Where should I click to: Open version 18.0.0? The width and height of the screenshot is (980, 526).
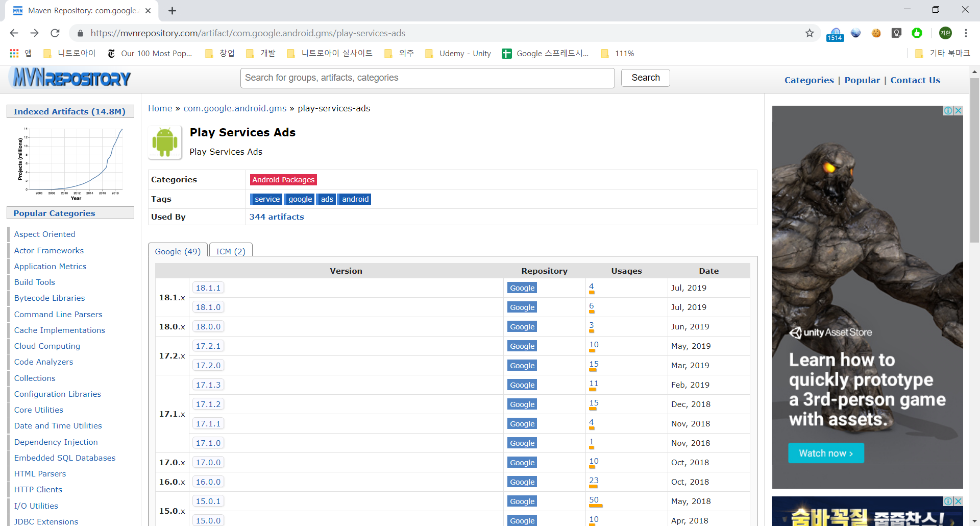tap(208, 327)
